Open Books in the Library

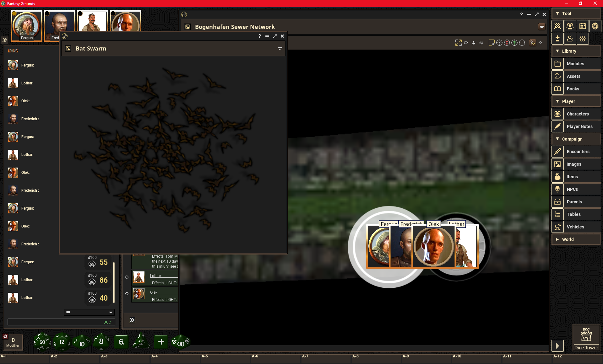[x=576, y=89]
